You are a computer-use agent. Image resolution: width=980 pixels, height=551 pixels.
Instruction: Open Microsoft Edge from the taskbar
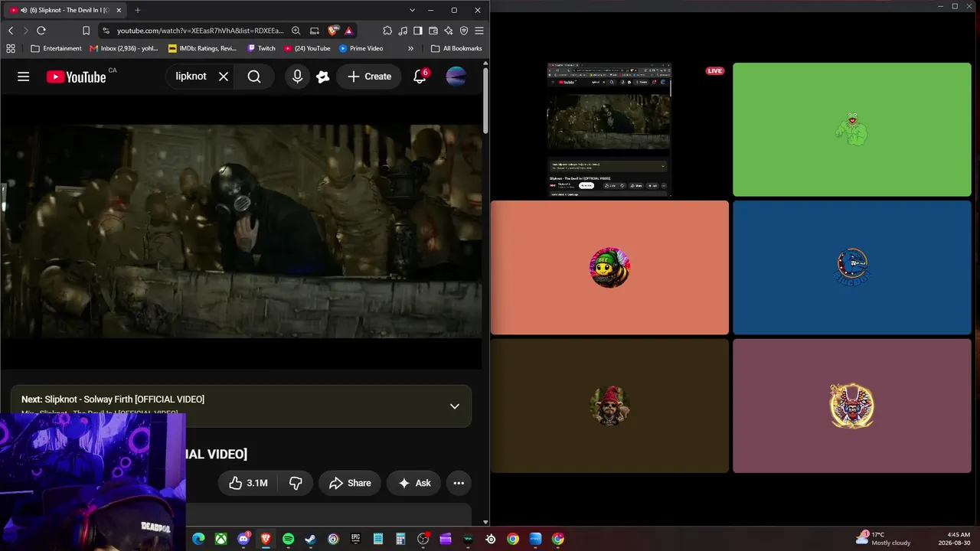pos(198,539)
